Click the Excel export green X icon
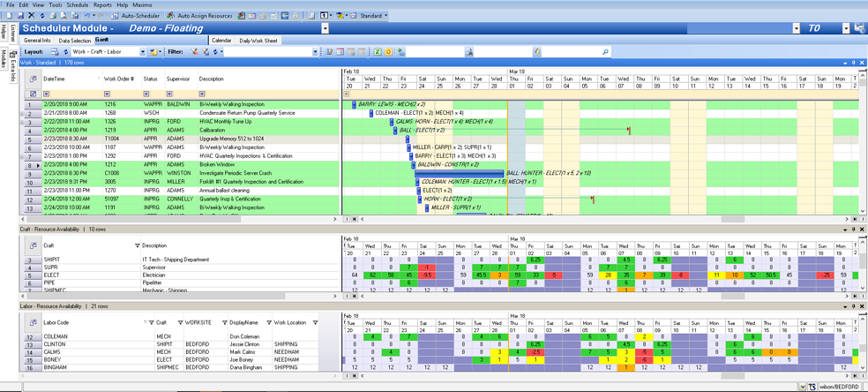 pos(378,51)
